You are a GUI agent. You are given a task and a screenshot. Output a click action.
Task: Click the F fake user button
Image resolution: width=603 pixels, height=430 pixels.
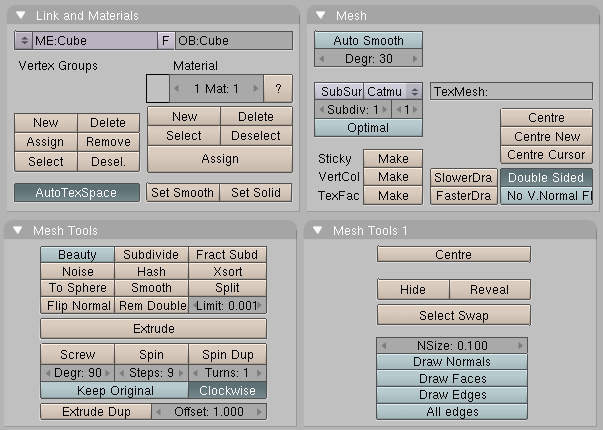(x=166, y=40)
